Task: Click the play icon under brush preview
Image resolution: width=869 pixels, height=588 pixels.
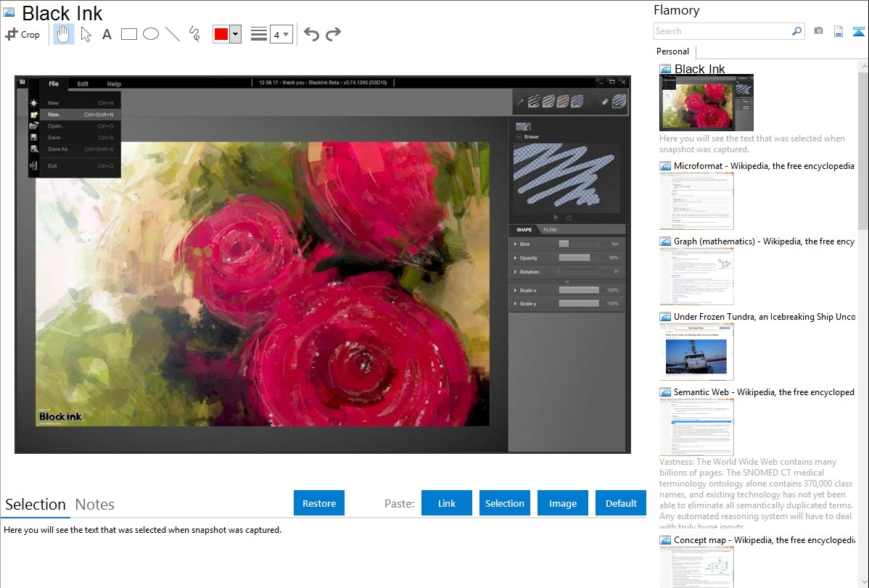Action: click(x=556, y=218)
